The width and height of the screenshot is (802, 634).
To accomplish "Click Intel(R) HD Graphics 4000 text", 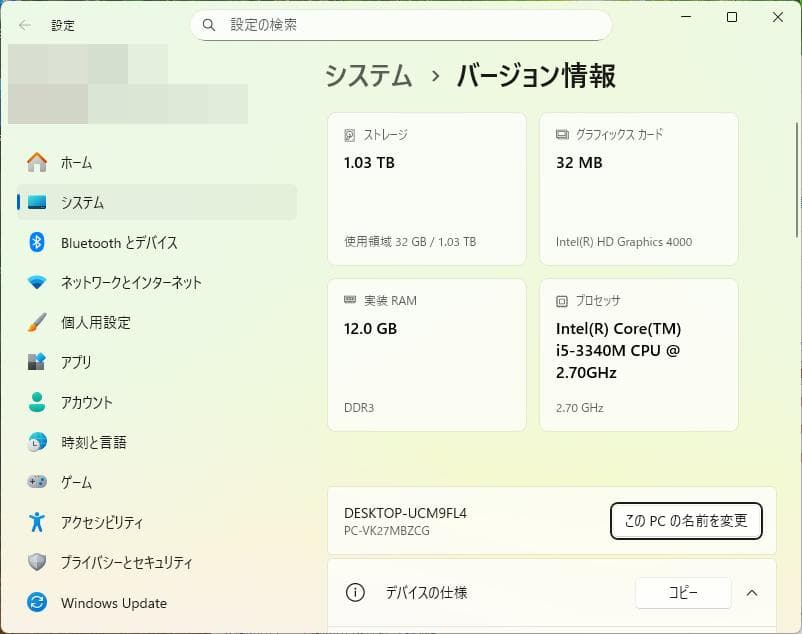I will [x=623, y=241].
